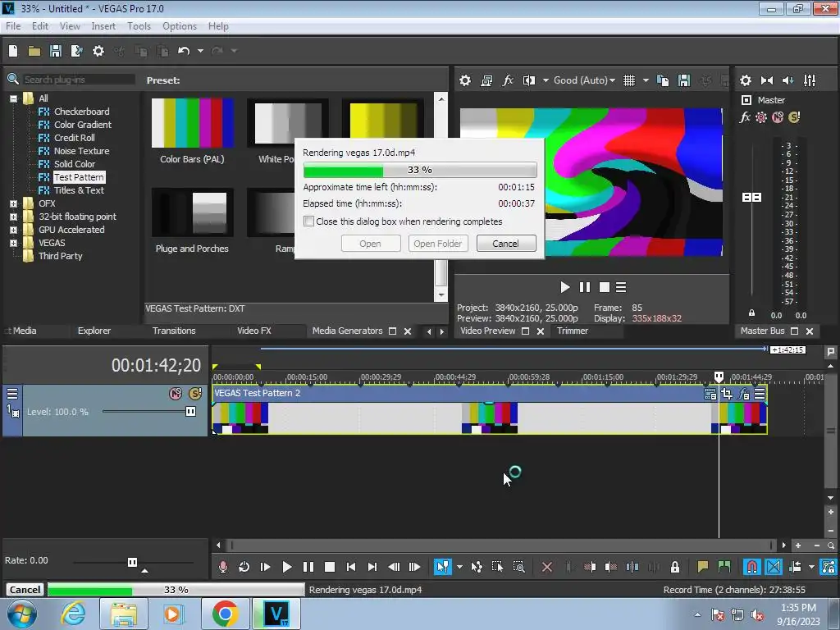Switch to the Trimmer tab

[572, 331]
